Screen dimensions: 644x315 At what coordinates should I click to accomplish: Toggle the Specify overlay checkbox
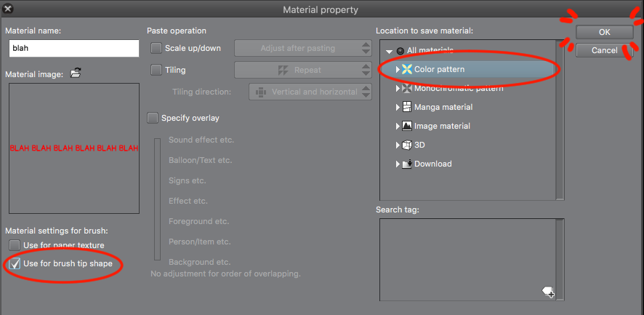pos(153,119)
